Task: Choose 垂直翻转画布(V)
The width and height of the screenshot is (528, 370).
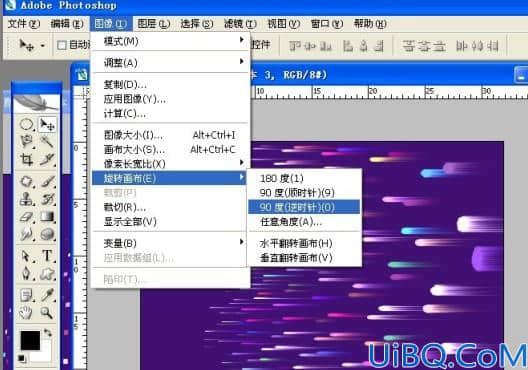Action: click(304, 258)
